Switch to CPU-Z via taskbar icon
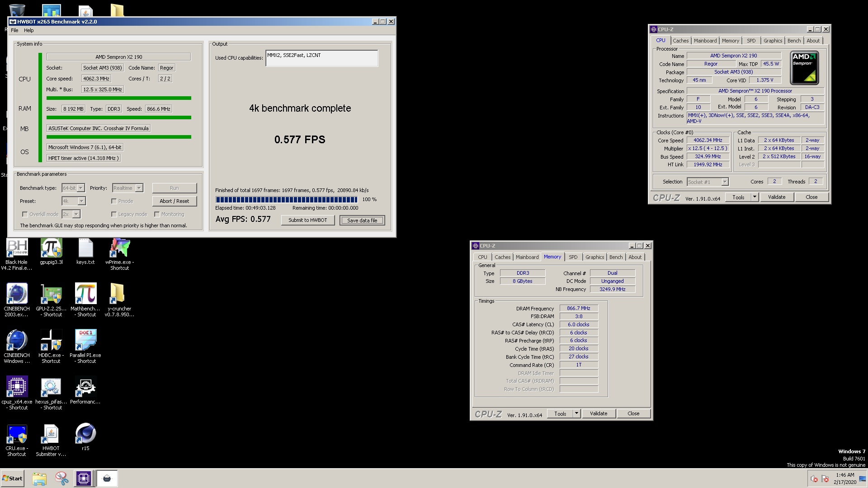The width and height of the screenshot is (868, 488). [84, 479]
